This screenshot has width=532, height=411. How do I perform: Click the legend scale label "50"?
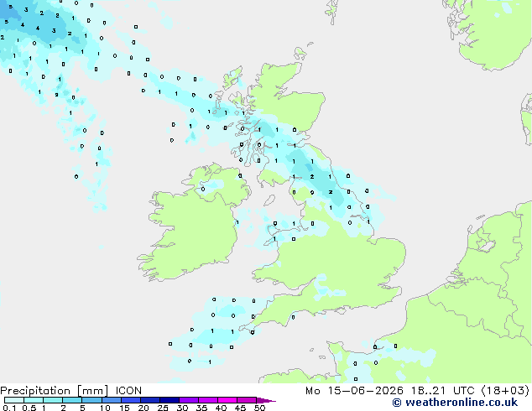(259, 408)
